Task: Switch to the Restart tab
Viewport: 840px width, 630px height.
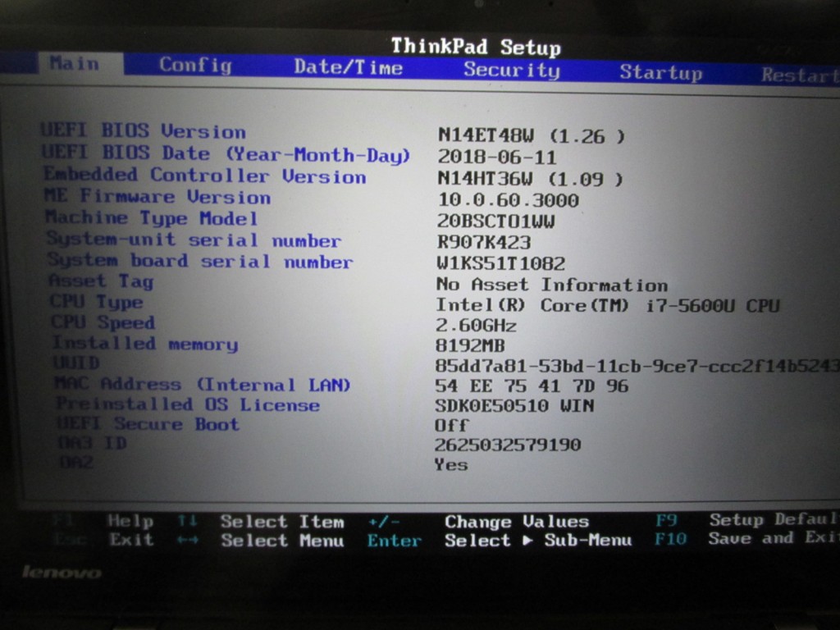Action: (x=801, y=75)
